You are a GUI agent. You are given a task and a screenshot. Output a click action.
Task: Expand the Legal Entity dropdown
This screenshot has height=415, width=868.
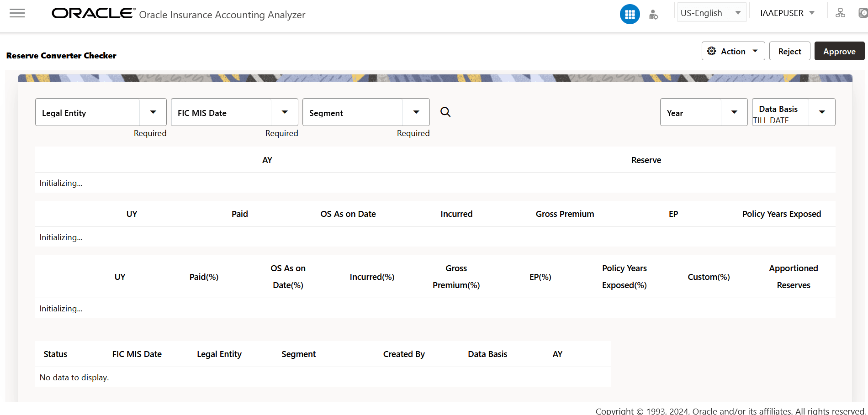tap(153, 112)
